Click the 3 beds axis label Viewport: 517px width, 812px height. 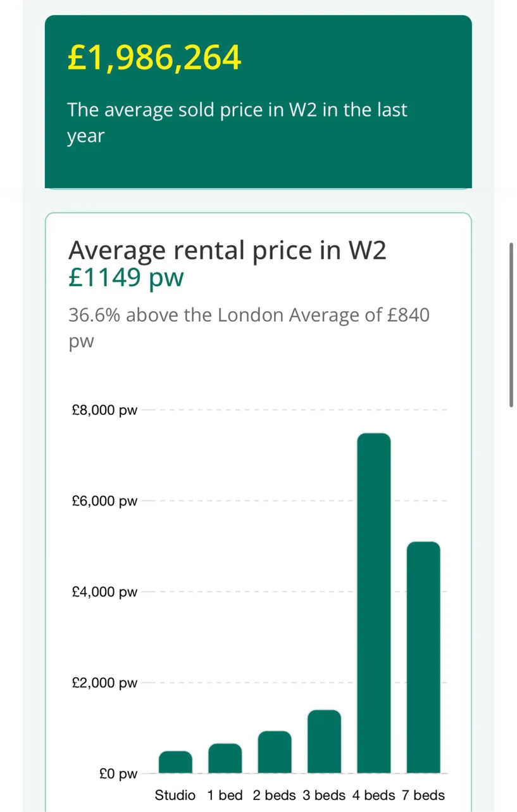coord(324,795)
